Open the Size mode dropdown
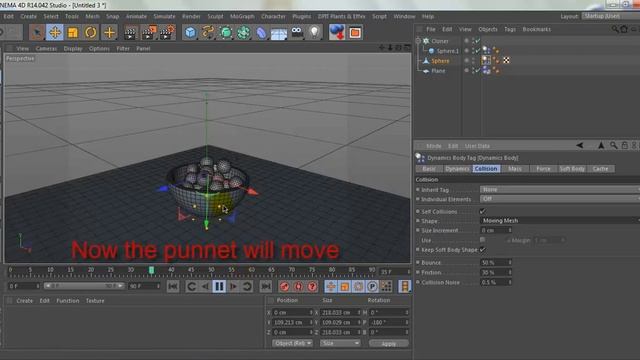This screenshot has width=640, height=360. click(x=340, y=343)
